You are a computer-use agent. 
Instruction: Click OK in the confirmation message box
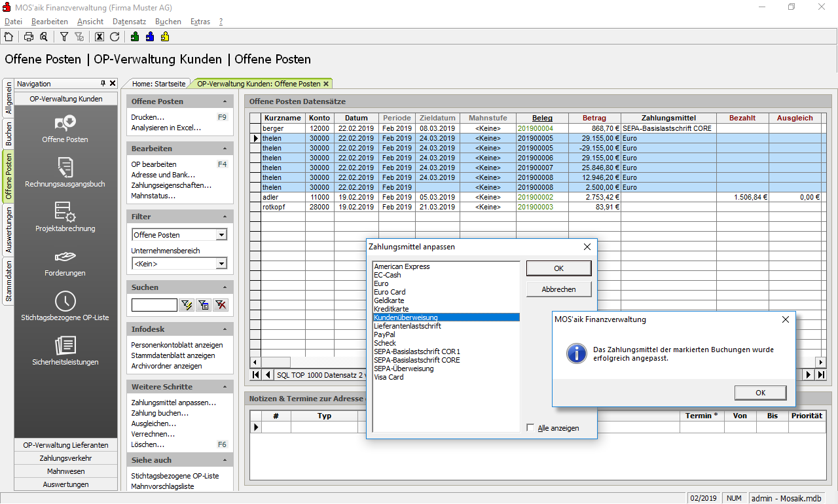[760, 393]
